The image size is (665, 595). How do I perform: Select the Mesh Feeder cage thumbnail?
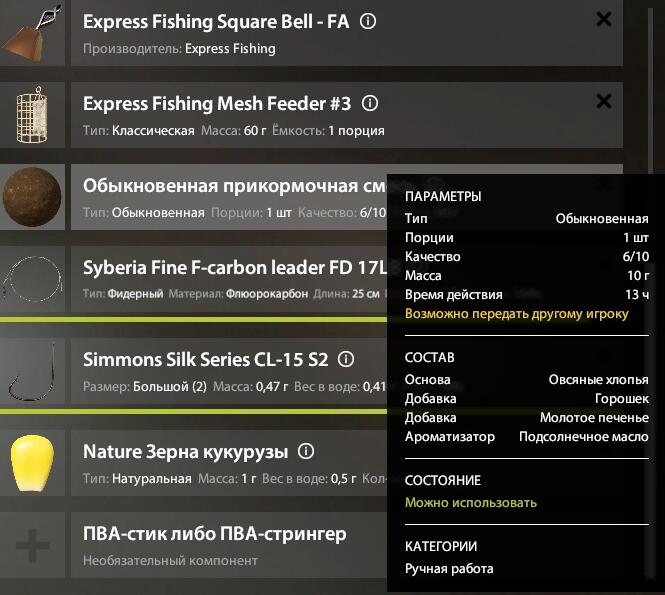[x=32, y=115]
